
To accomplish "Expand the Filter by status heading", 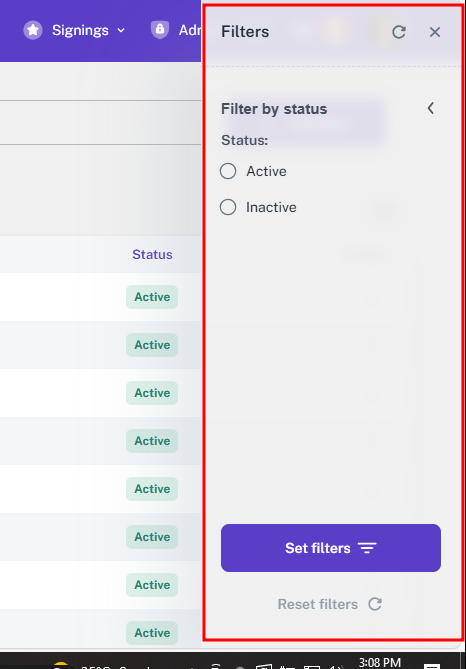I will 274,109.
